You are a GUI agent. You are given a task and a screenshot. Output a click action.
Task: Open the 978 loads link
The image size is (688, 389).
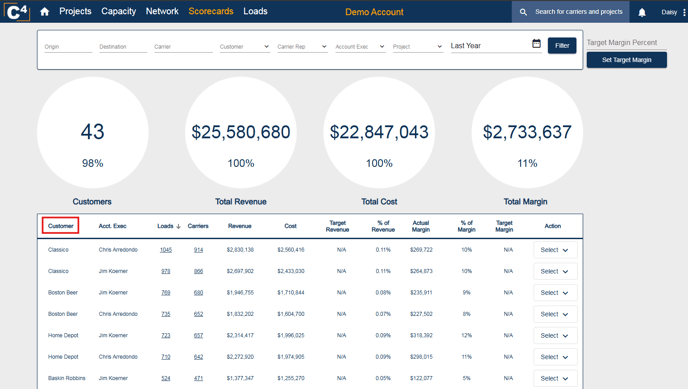pos(165,271)
